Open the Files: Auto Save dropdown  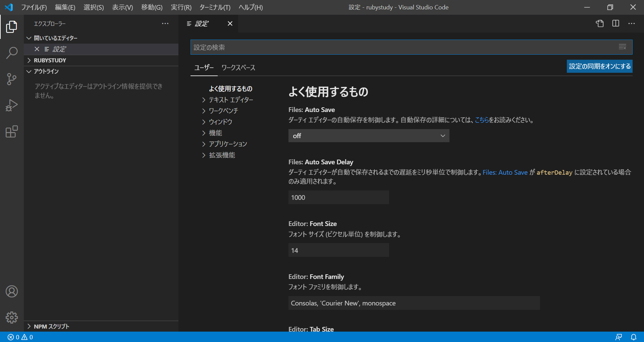click(x=369, y=136)
